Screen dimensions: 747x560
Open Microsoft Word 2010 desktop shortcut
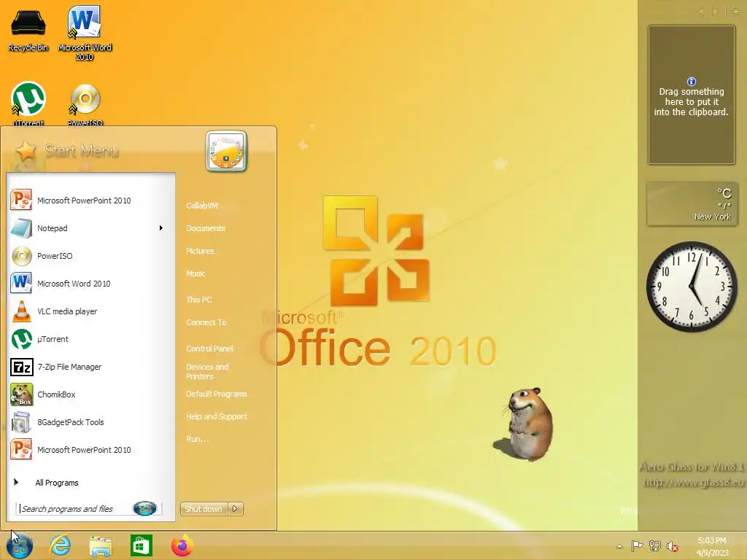point(85,34)
